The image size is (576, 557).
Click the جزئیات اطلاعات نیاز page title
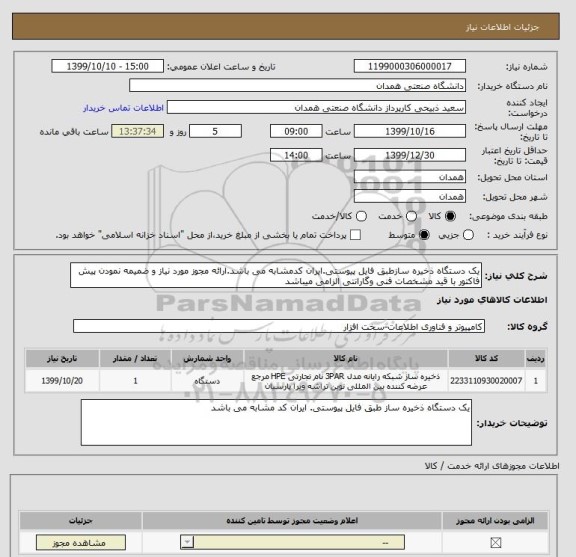tap(502, 28)
